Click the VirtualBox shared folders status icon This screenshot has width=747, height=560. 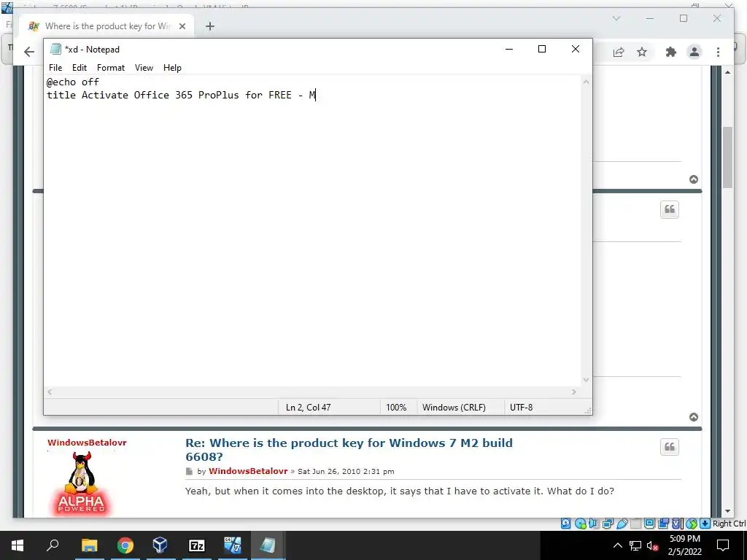[635, 524]
